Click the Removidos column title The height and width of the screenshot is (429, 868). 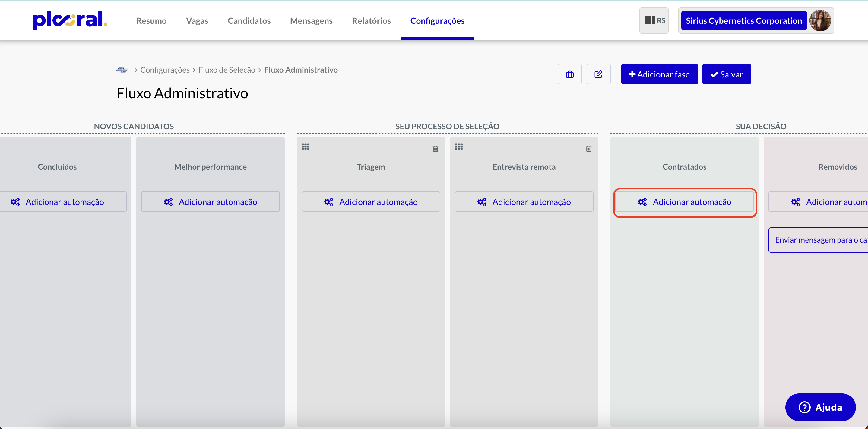(838, 167)
